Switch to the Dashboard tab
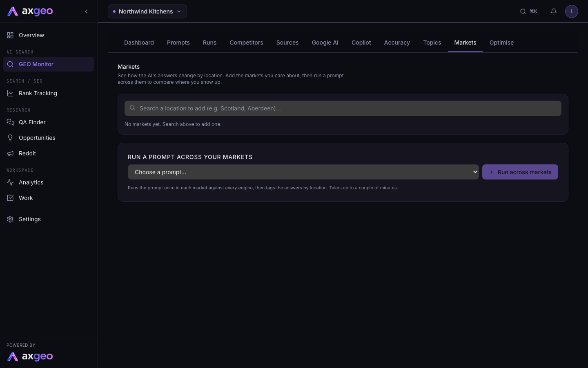Viewport: 588px width, 368px height. (x=139, y=43)
